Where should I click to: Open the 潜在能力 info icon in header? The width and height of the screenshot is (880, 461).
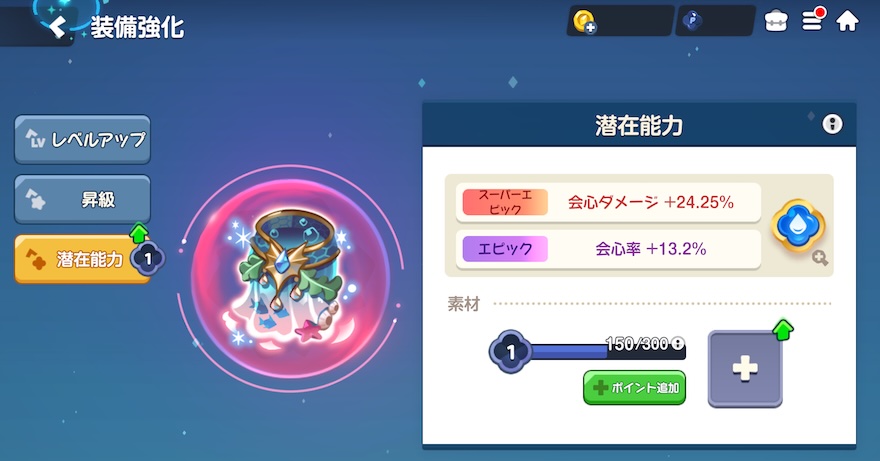tap(832, 124)
